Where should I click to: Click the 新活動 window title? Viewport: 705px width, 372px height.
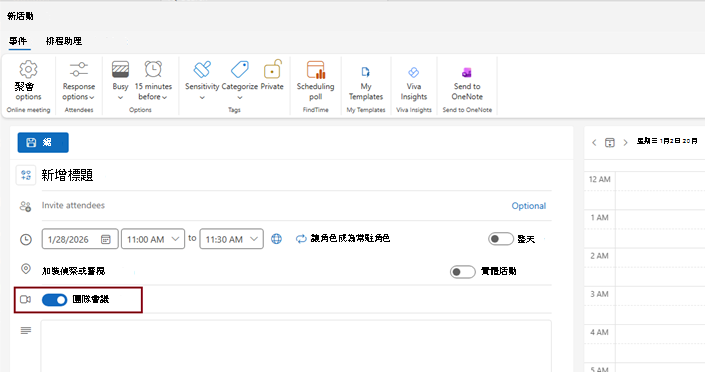20,16
